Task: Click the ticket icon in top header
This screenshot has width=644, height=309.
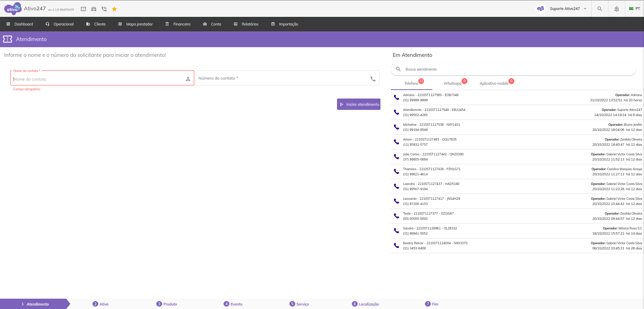Action: point(83,9)
